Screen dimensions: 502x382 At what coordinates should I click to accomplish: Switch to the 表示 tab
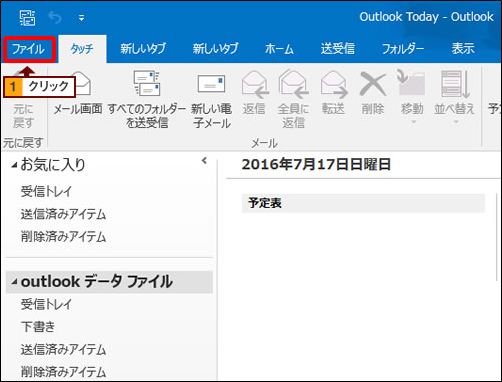pos(463,49)
